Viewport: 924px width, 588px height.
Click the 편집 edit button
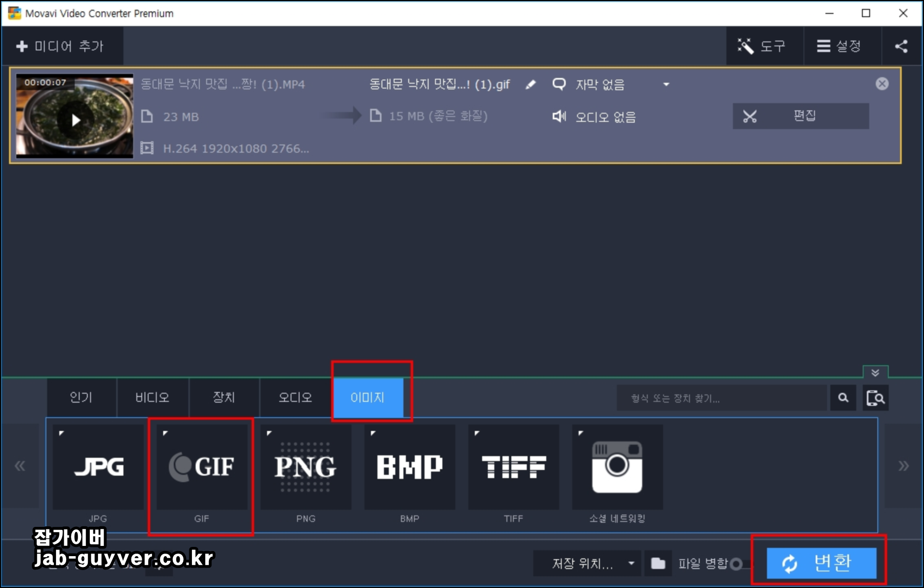(x=800, y=116)
